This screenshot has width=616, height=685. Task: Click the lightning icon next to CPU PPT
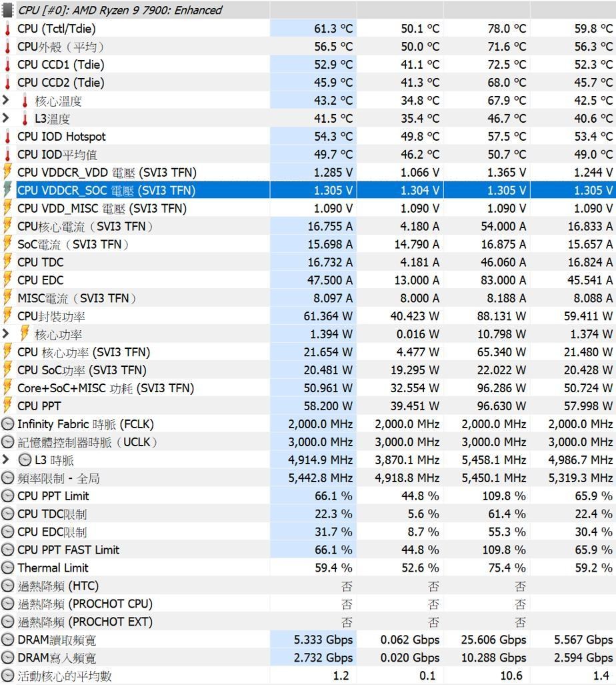(x=8, y=406)
